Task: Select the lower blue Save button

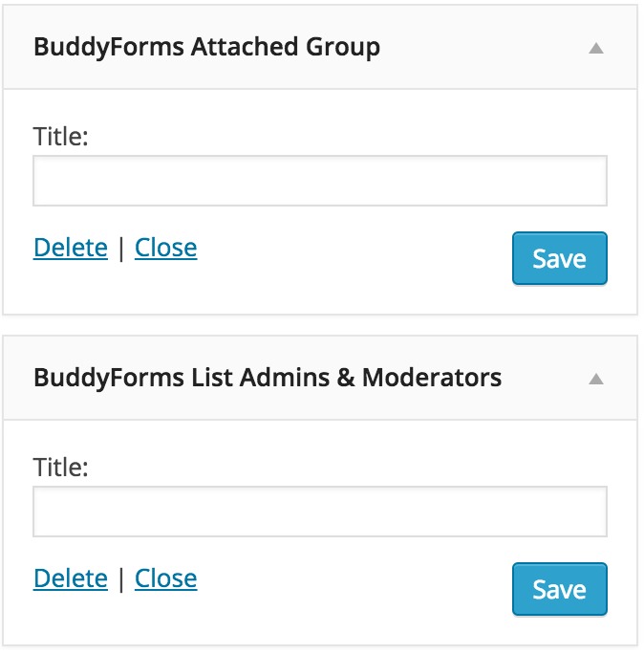Action: 560,589
